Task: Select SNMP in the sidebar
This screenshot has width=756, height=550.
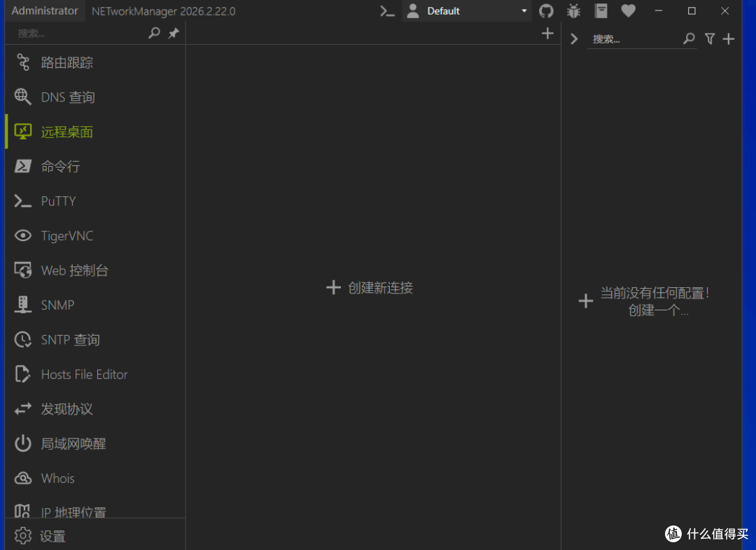Action: 95,305
